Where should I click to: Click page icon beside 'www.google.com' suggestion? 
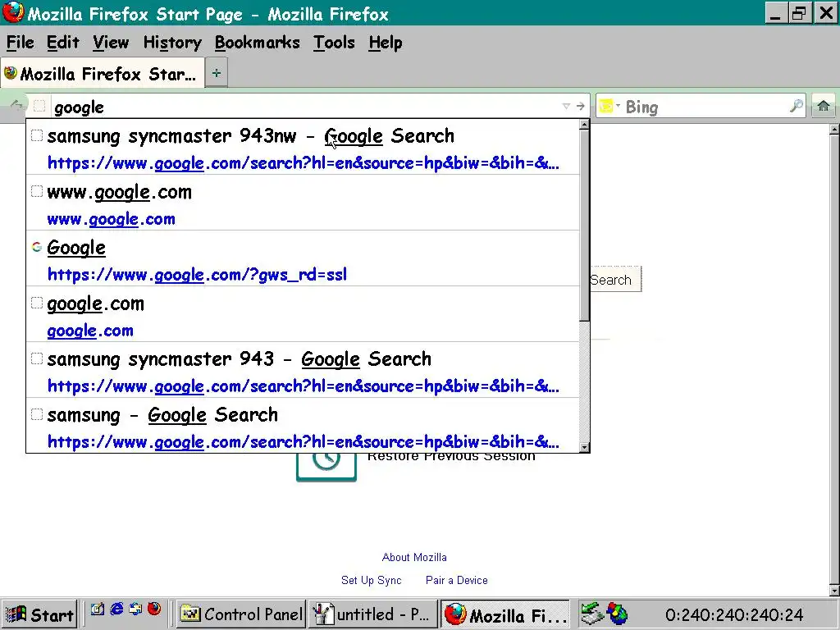tap(36, 191)
